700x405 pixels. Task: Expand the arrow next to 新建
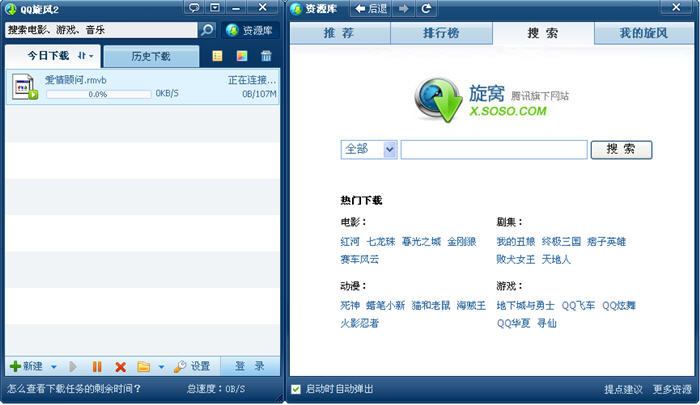coord(54,366)
